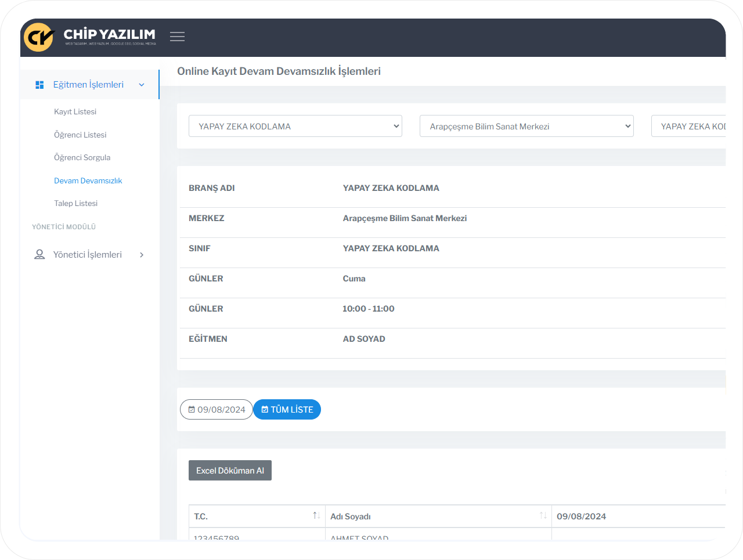
Task: Click the EĞİTMEN row label
Action: coord(208,339)
